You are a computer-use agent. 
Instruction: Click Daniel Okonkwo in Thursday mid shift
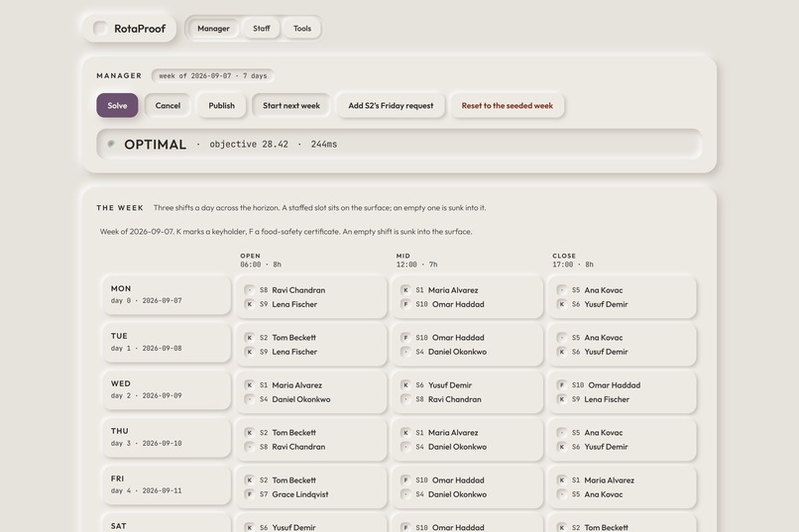(x=457, y=447)
